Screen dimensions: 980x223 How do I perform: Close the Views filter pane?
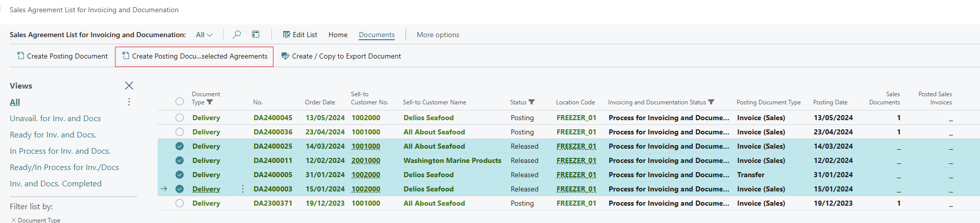coord(129,86)
